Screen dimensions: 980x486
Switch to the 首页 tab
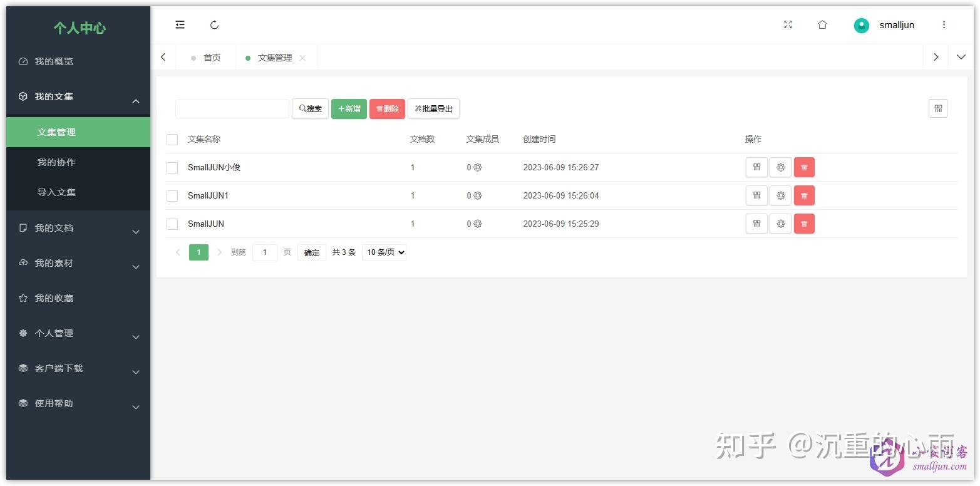click(x=211, y=57)
